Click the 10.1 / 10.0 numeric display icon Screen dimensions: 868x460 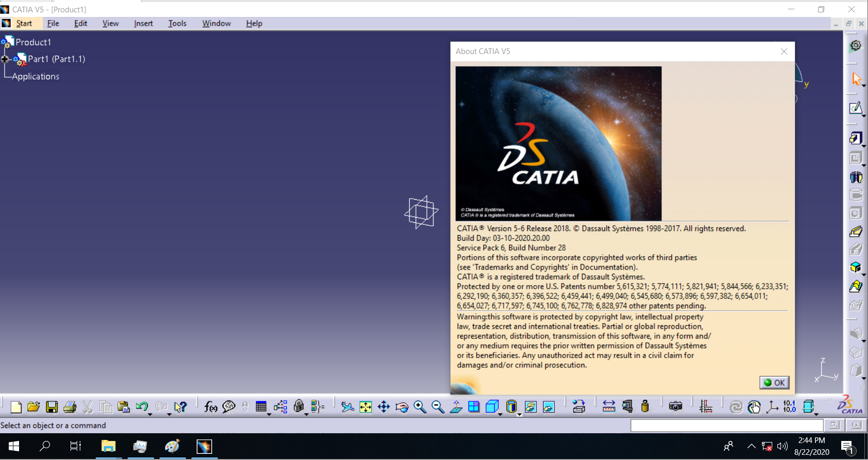[790, 407]
